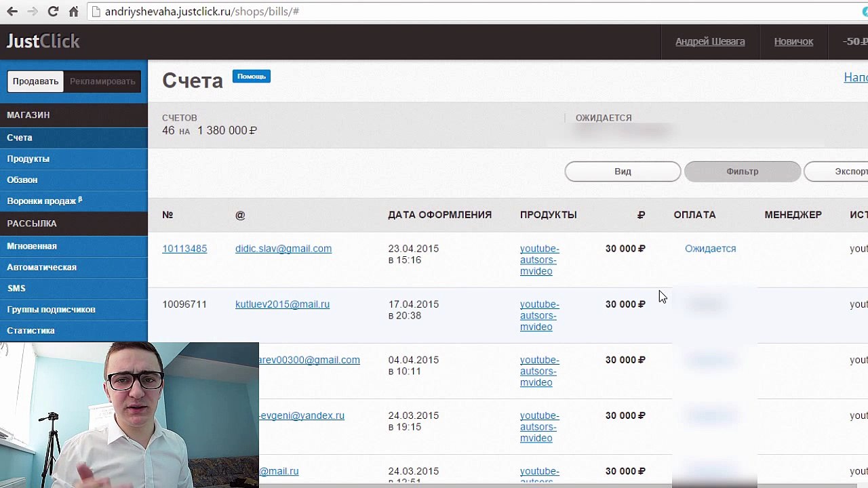Click the date 17.04.2015 в 20:38
This screenshot has width=868, height=488.
pos(414,310)
